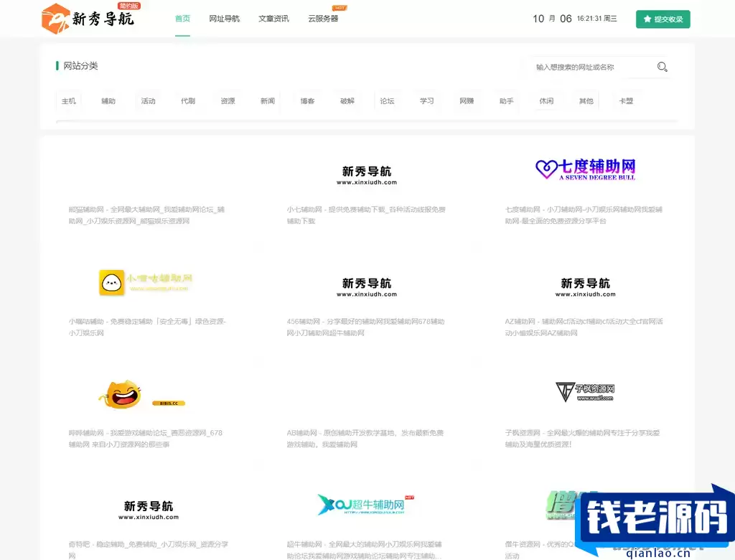Open the laughing cat logo card
735x560 pixels.
point(141,394)
